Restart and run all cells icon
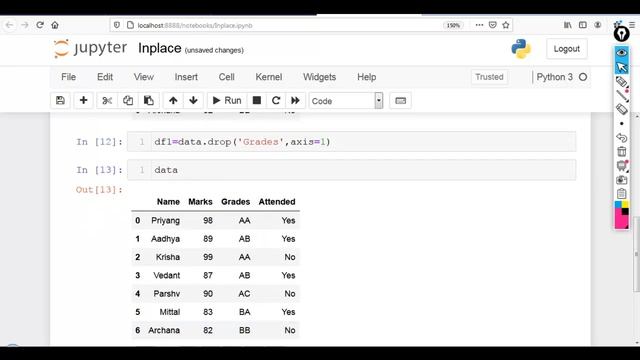The width and height of the screenshot is (640, 360). (296, 100)
